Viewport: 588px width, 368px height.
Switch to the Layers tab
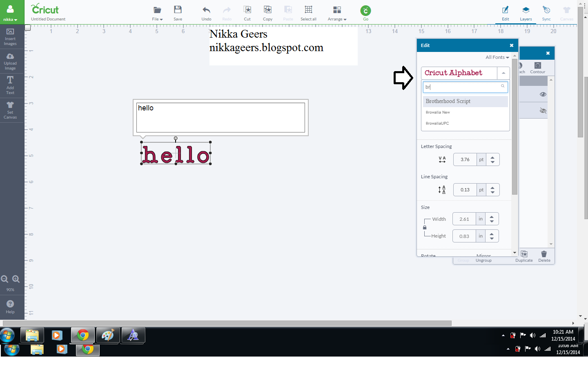click(526, 13)
